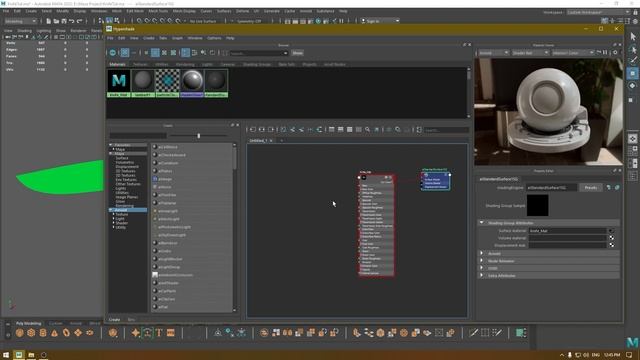
Task: Open the Windows Start menu
Action: point(6,355)
